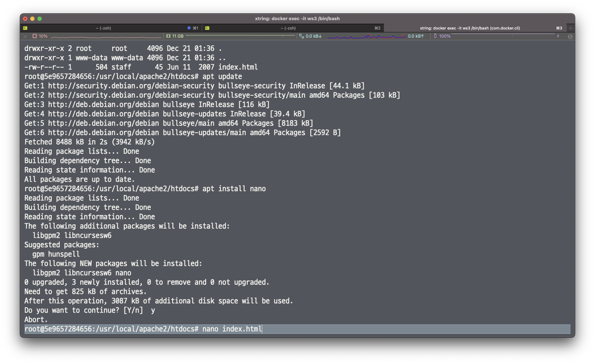Switch to the second zsh tab marked ⌘2
595x364 pixels.
point(293,28)
